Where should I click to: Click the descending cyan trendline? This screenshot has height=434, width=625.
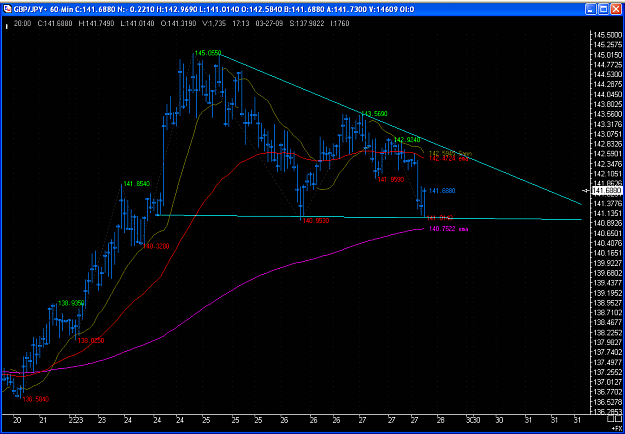click(x=400, y=129)
